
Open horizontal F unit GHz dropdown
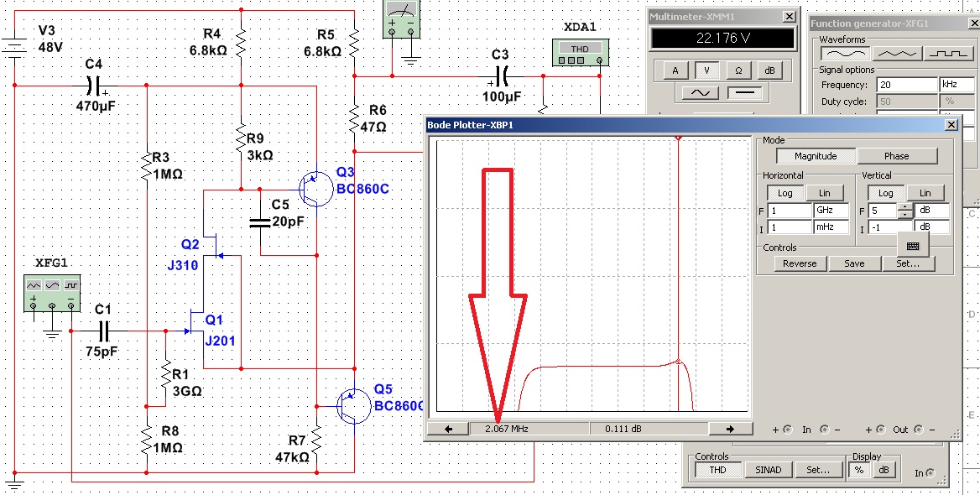831,211
